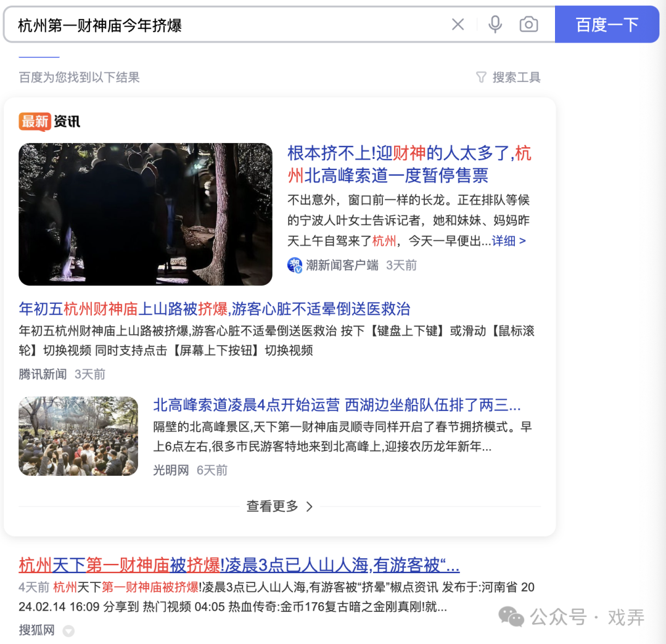The width and height of the screenshot is (666, 644).
Task: Open 北高峰索道凌晨4点开始运营 headline
Action: pyautogui.click(x=337, y=405)
